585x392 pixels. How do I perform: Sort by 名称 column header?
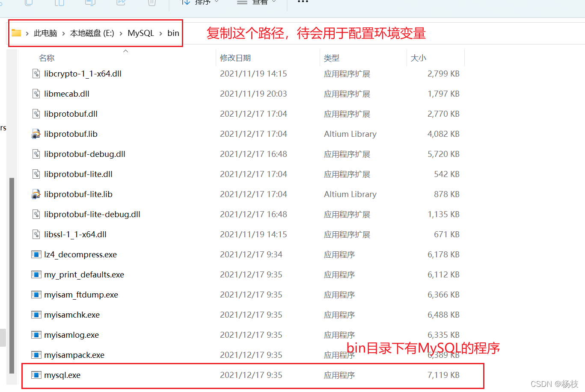click(47, 58)
